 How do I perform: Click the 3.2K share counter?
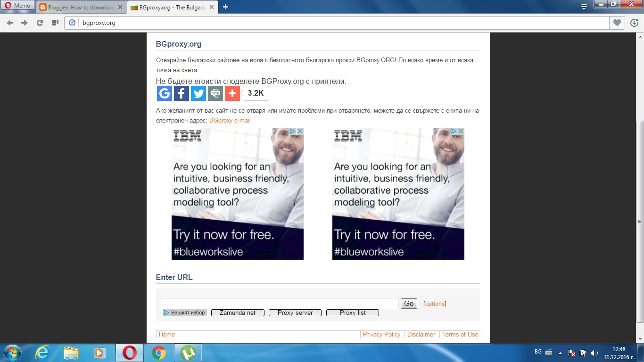256,93
